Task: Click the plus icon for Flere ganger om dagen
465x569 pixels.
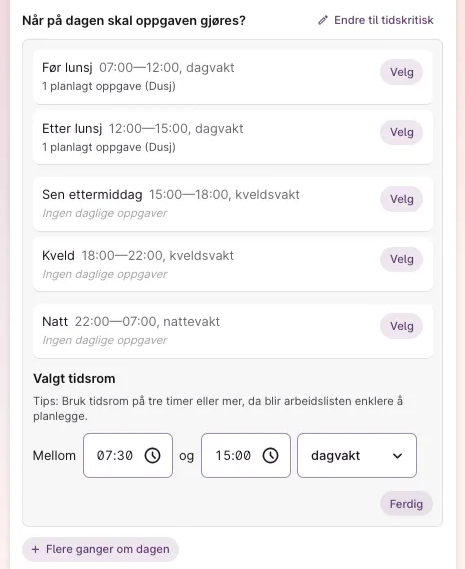Action: tap(35, 549)
